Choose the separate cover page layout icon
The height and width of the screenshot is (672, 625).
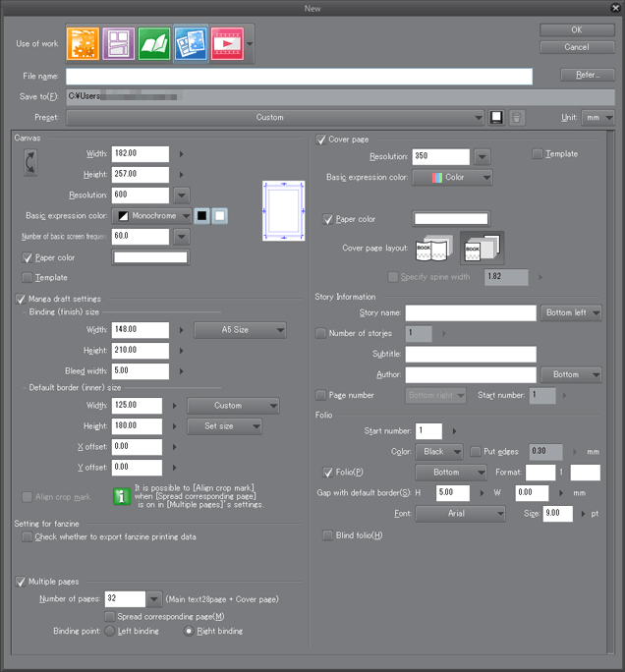click(483, 248)
